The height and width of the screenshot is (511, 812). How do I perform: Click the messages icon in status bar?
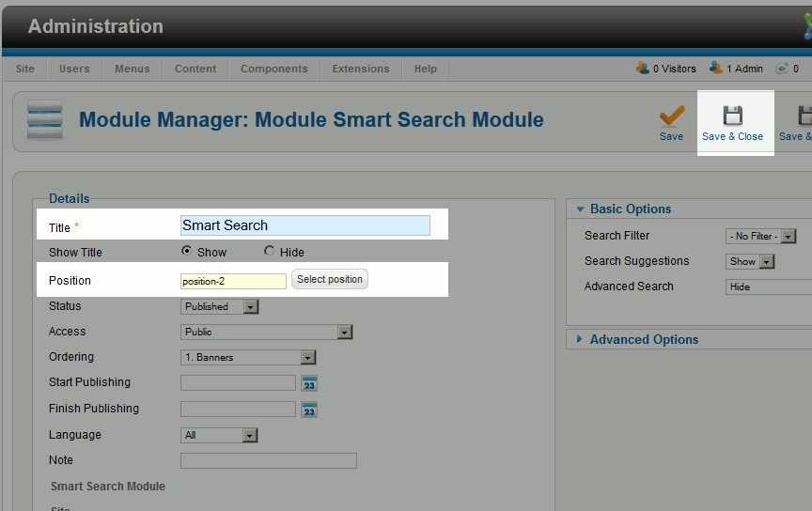(x=782, y=69)
